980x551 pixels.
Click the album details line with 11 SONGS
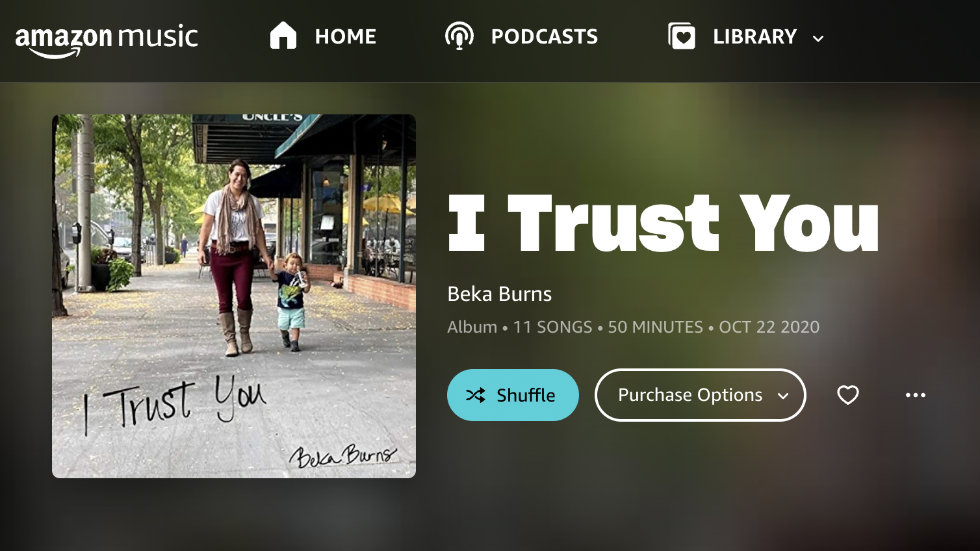point(633,327)
